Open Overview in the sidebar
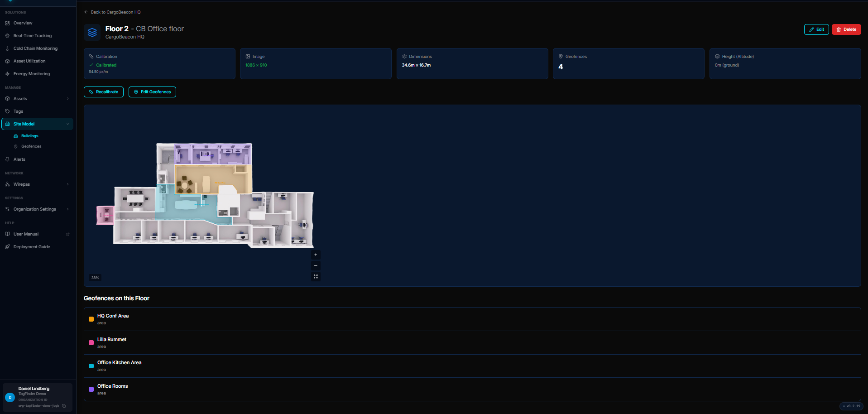 click(x=23, y=23)
